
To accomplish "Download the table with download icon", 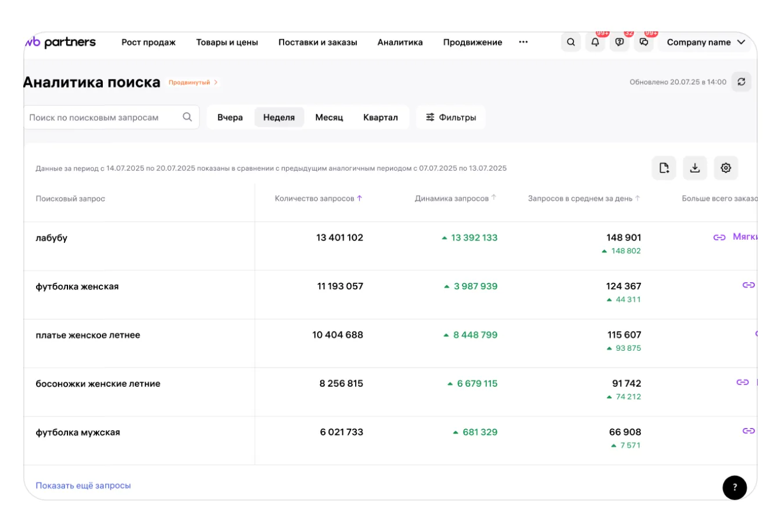I will (x=695, y=168).
